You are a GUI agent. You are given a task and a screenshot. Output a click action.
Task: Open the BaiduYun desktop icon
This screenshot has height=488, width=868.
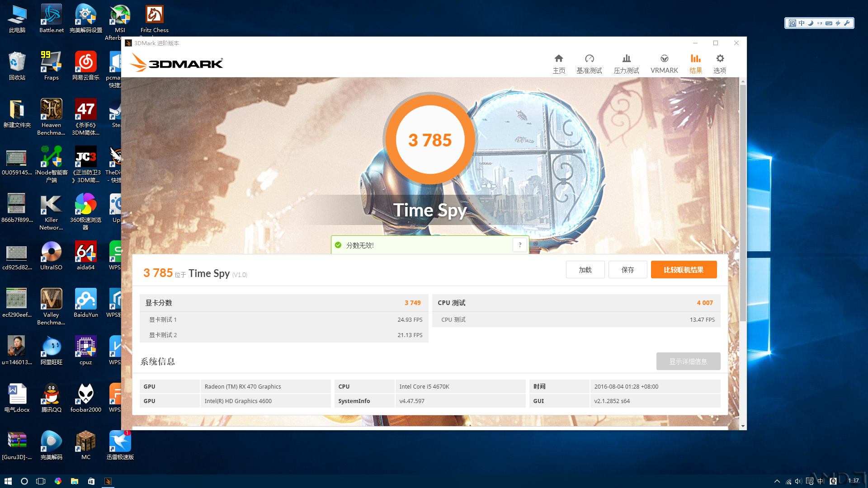pos(86,304)
